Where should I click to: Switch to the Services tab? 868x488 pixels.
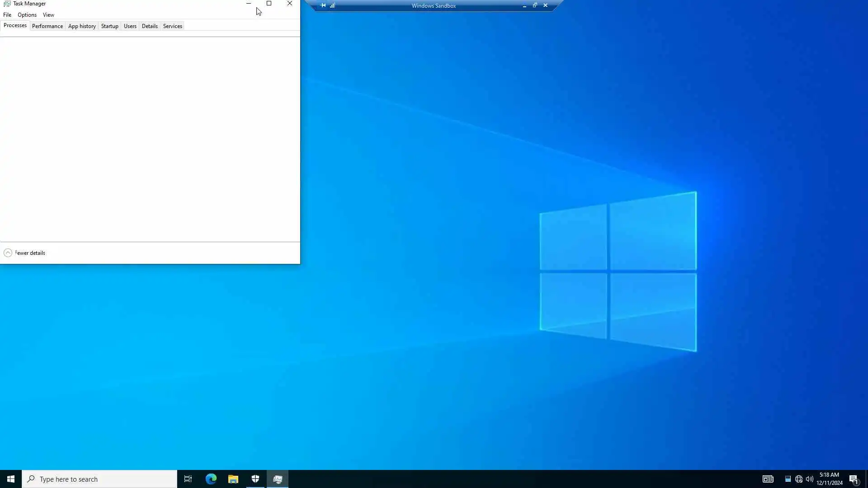pos(172,26)
